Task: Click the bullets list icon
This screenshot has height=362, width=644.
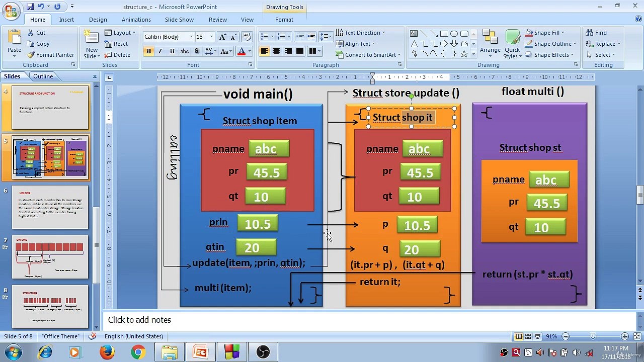Action: click(x=264, y=37)
